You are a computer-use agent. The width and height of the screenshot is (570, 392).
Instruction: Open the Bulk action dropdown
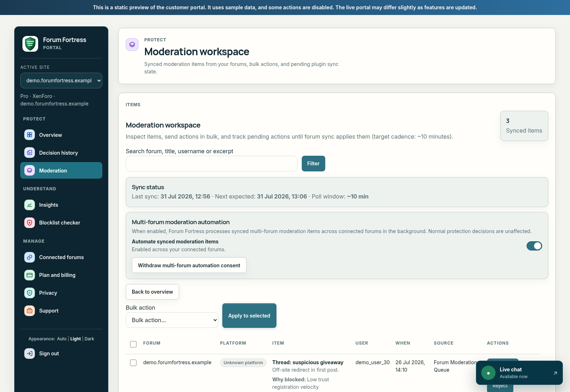tap(172, 320)
